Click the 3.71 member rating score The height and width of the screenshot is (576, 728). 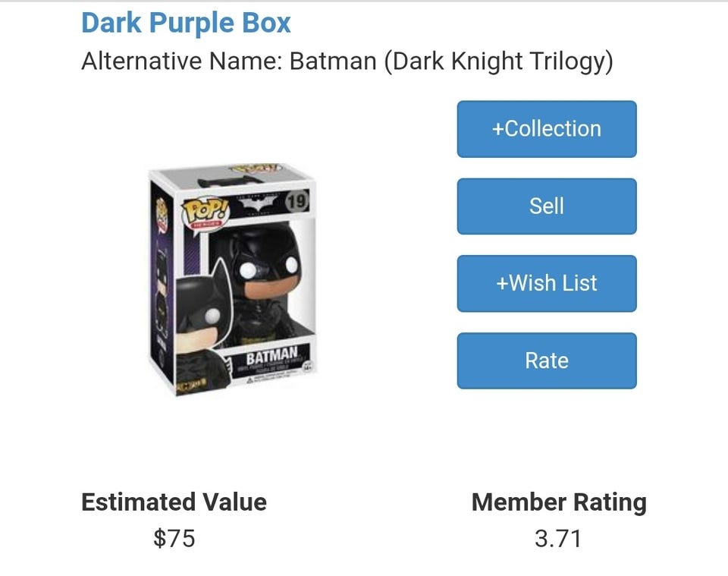(558, 539)
